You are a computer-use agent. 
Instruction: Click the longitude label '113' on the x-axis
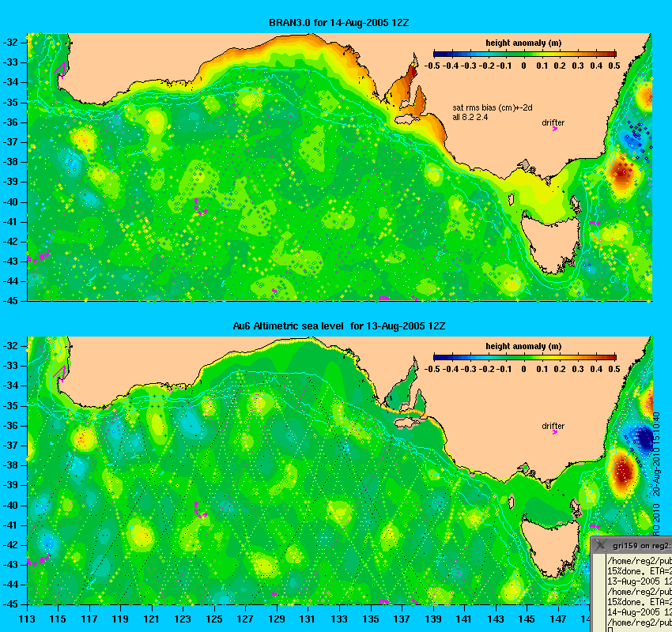pyautogui.click(x=27, y=619)
